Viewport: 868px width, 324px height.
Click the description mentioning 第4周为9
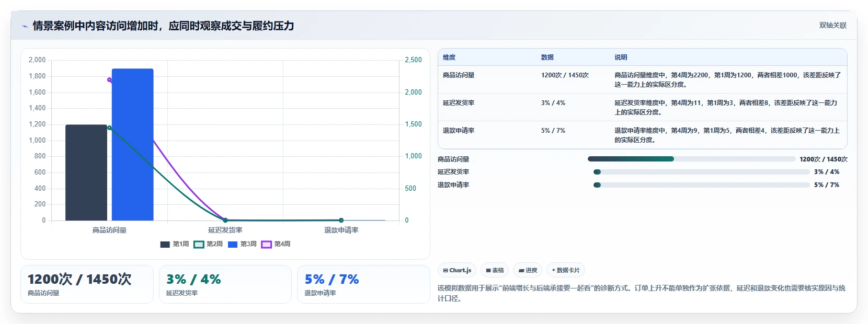point(727,135)
